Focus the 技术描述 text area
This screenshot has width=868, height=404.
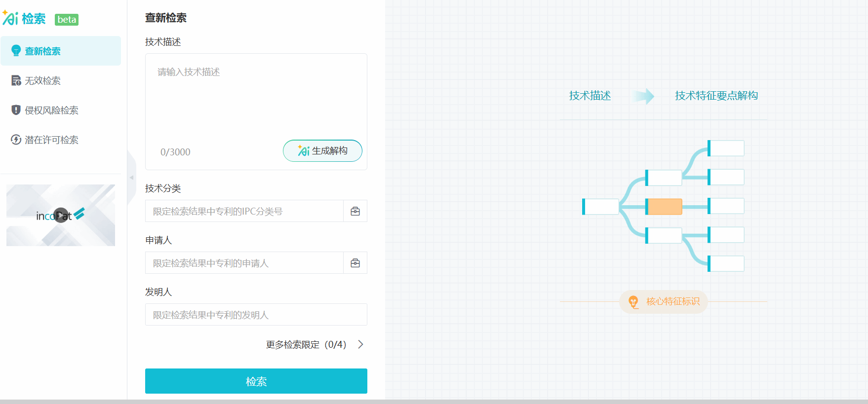pos(256,99)
